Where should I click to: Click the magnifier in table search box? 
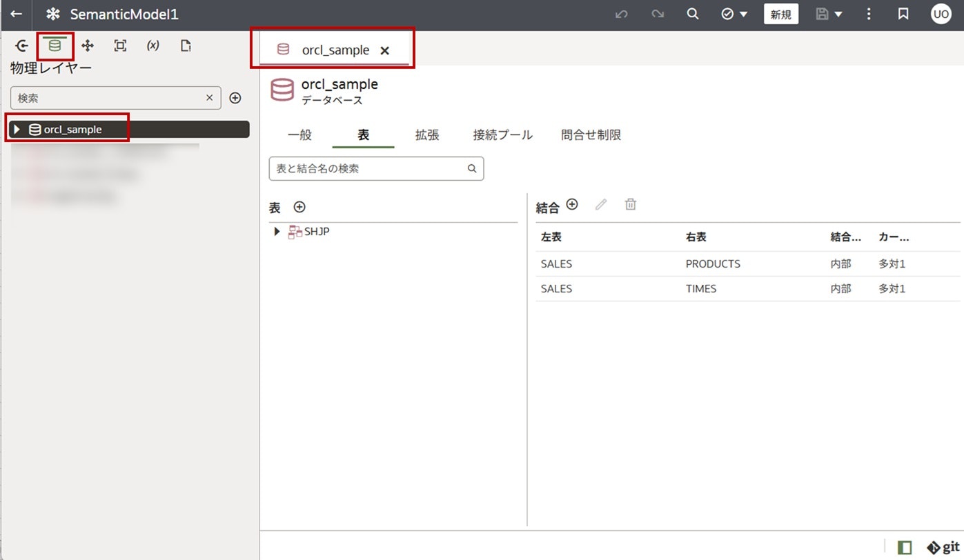point(472,168)
